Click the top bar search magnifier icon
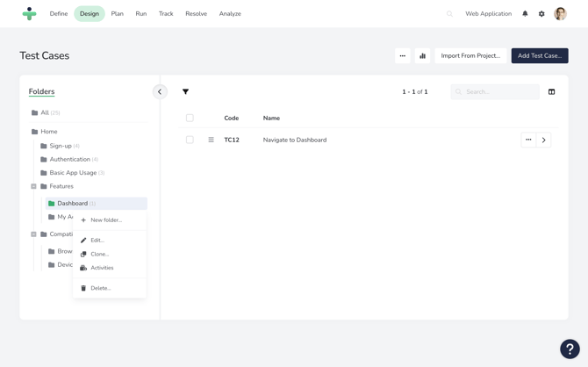588x367 pixels. point(449,14)
